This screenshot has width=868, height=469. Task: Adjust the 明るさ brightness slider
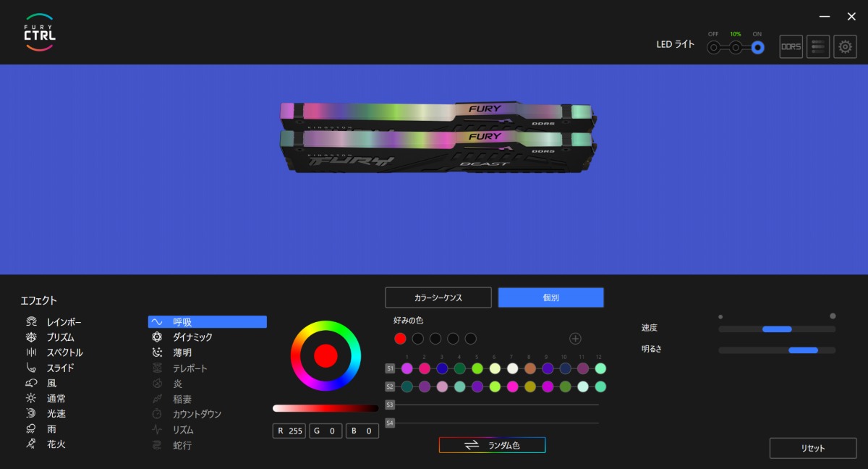coord(777,350)
